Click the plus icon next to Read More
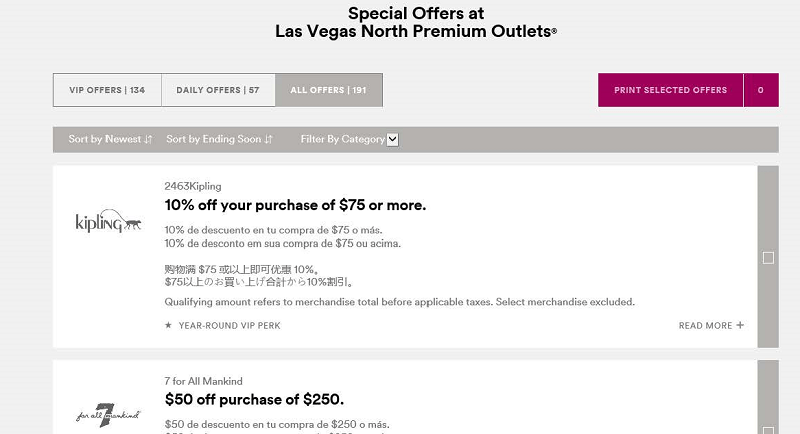 click(740, 325)
